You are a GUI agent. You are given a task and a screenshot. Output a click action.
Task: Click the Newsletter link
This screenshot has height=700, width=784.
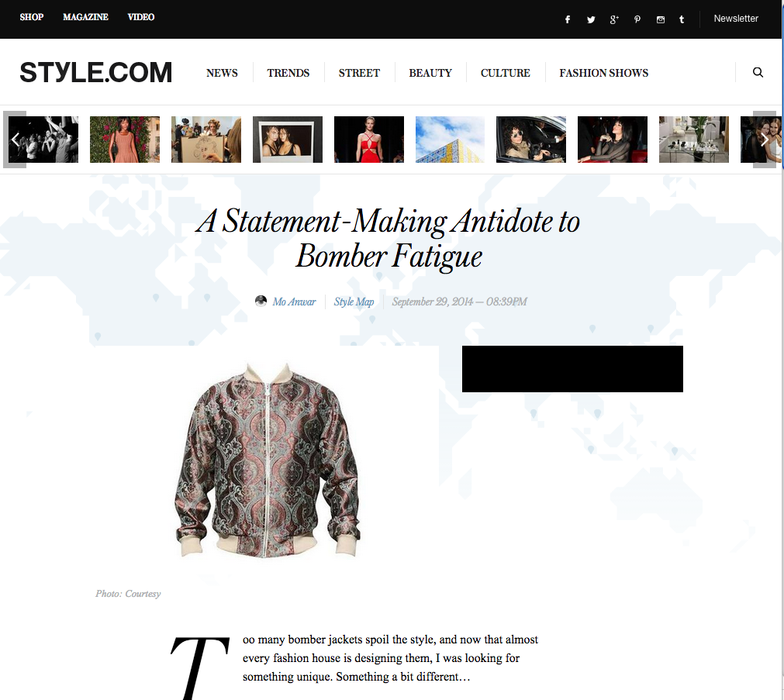(735, 19)
